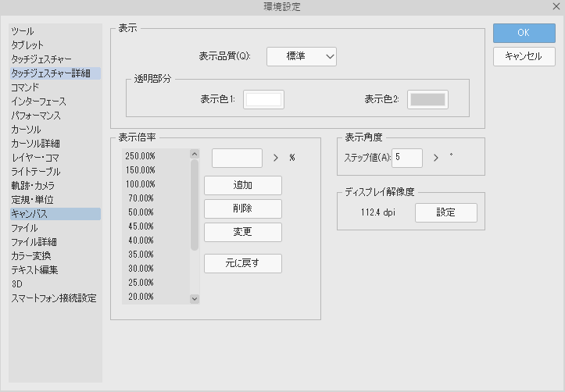Open the テキスト編集 category

pos(55,270)
